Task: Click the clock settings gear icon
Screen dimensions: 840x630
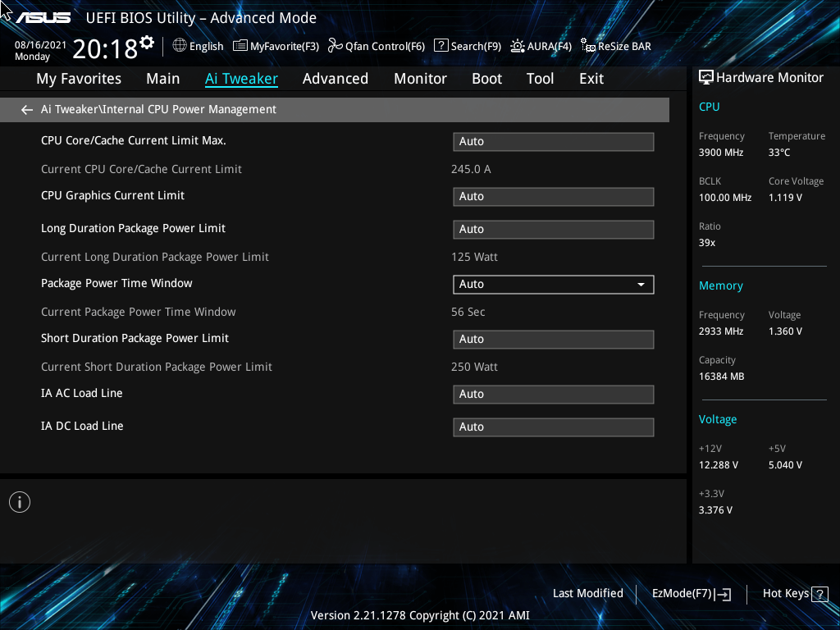Action: [x=147, y=43]
